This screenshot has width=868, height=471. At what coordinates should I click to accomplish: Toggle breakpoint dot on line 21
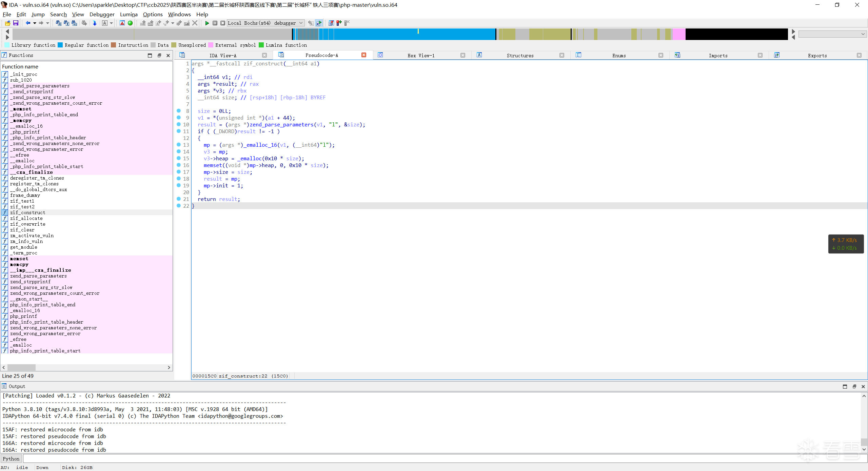point(179,199)
